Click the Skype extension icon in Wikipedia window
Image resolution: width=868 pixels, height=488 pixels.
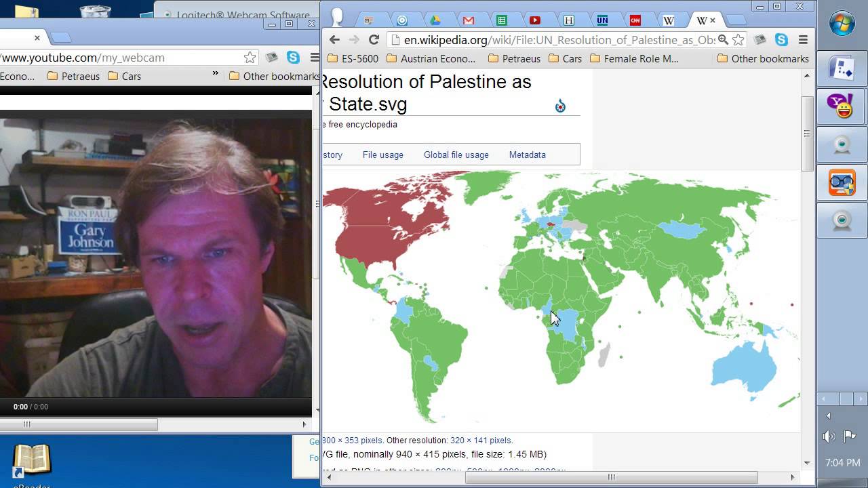pos(781,40)
